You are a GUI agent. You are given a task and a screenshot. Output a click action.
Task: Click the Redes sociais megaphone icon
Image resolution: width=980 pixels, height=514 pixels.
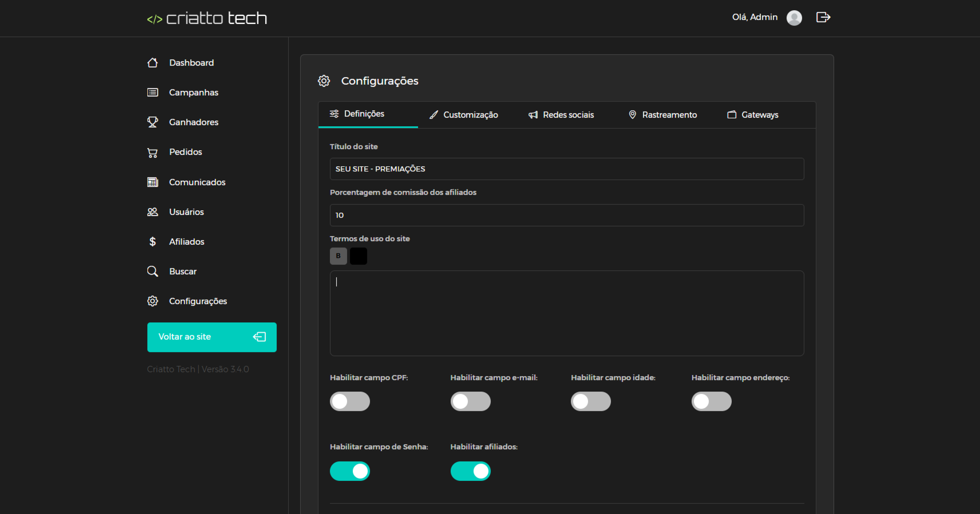533,115
